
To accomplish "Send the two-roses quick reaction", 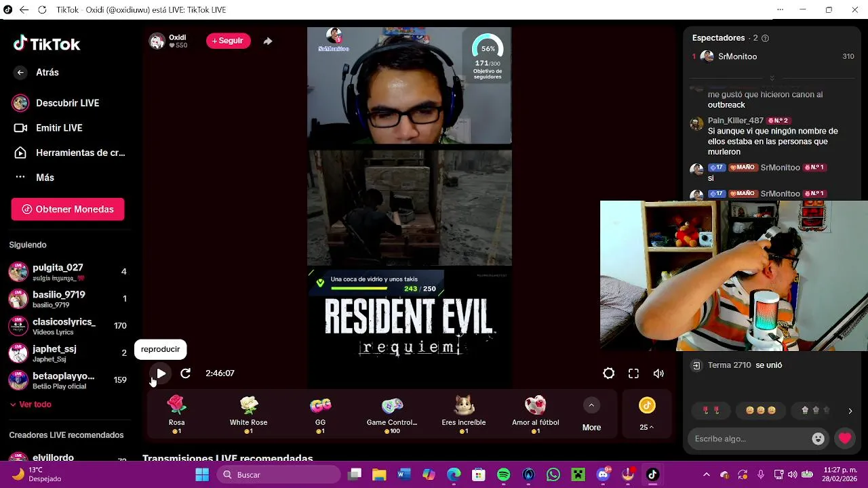I will (711, 410).
